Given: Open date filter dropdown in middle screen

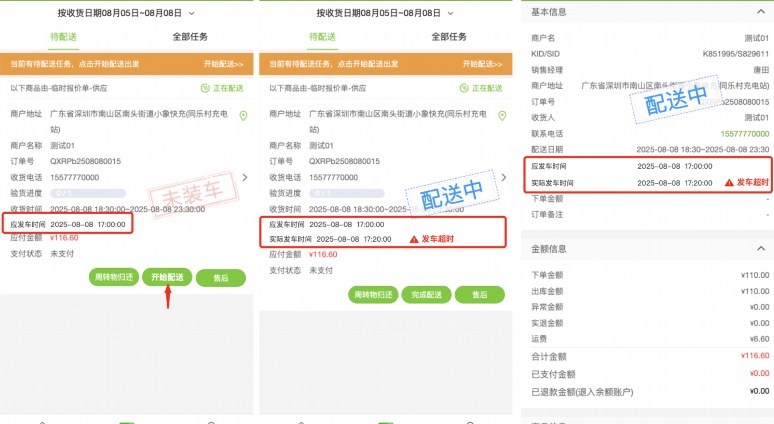Looking at the screenshot, I should 385,13.
